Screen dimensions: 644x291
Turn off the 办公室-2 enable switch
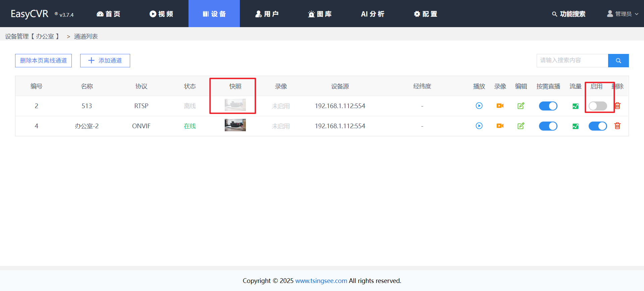click(x=597, y=126)
